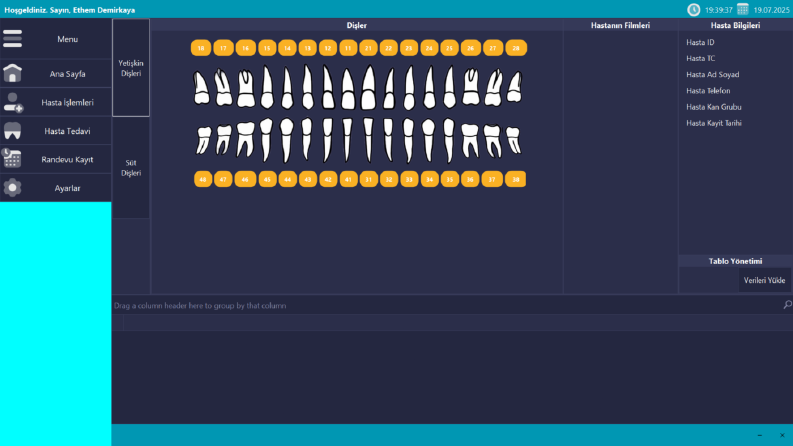Click the Hasta ID label
The height and width of the screenshot is (446, 793).
click(x=700, y=42)
